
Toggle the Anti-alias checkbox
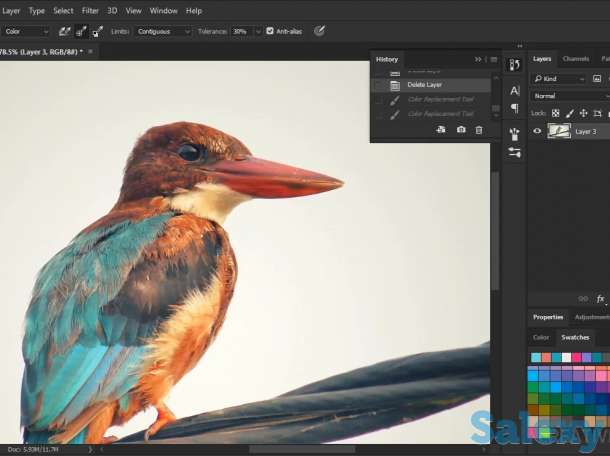pos(270,31)
